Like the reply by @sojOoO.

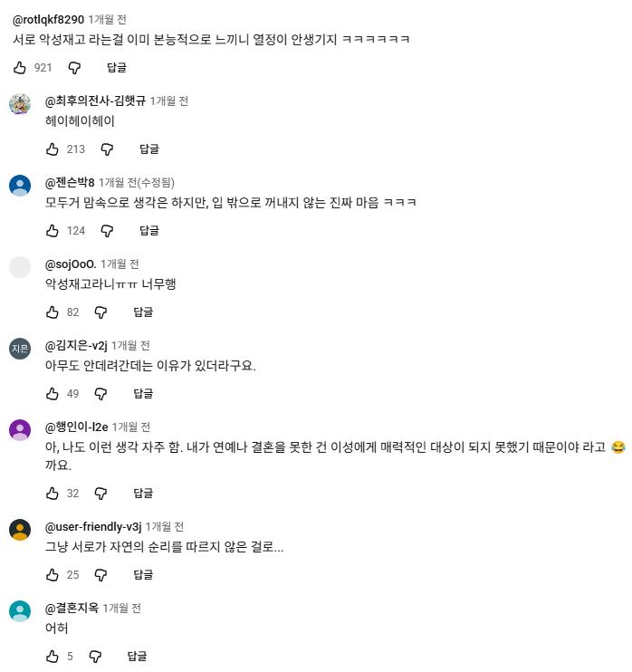(53, 312)
